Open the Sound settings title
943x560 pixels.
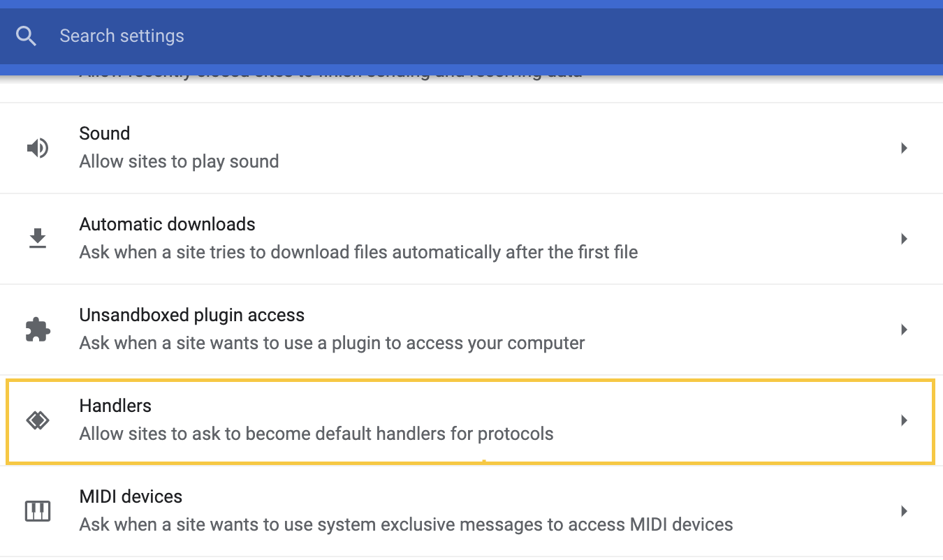click(x=105, y=133)
